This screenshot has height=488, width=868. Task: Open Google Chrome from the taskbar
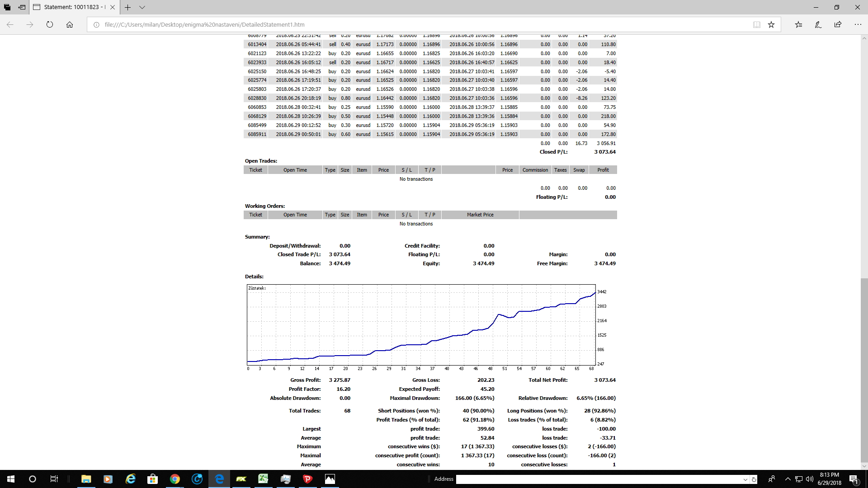pos(175,479)
